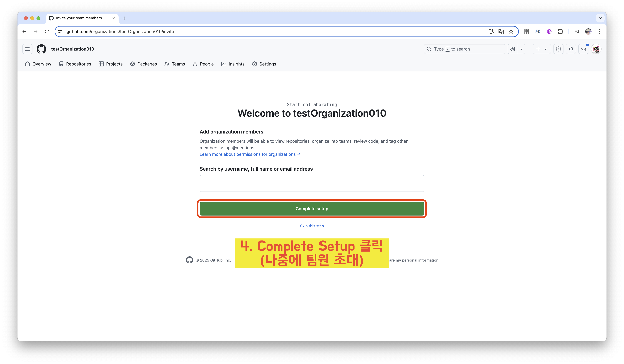Open Learn more about permissions link
This screenshot has height=364, width=624.
click(250, 154)
